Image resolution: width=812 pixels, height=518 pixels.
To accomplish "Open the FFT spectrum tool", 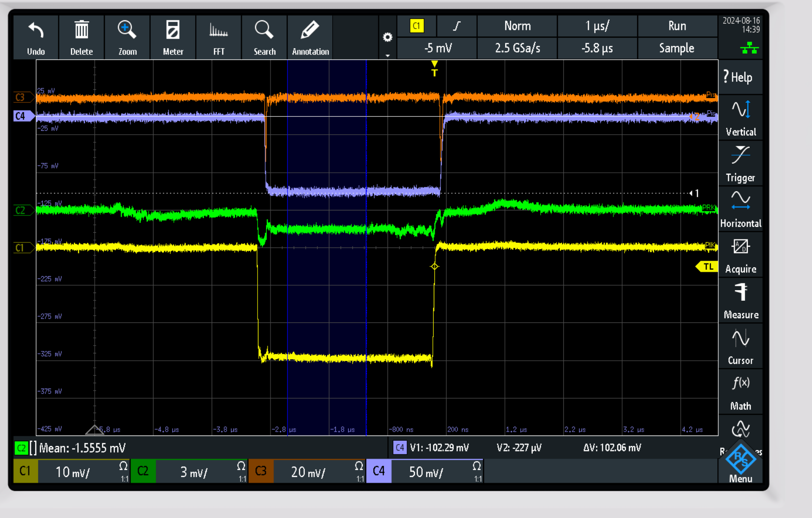I will pos(218,31).
